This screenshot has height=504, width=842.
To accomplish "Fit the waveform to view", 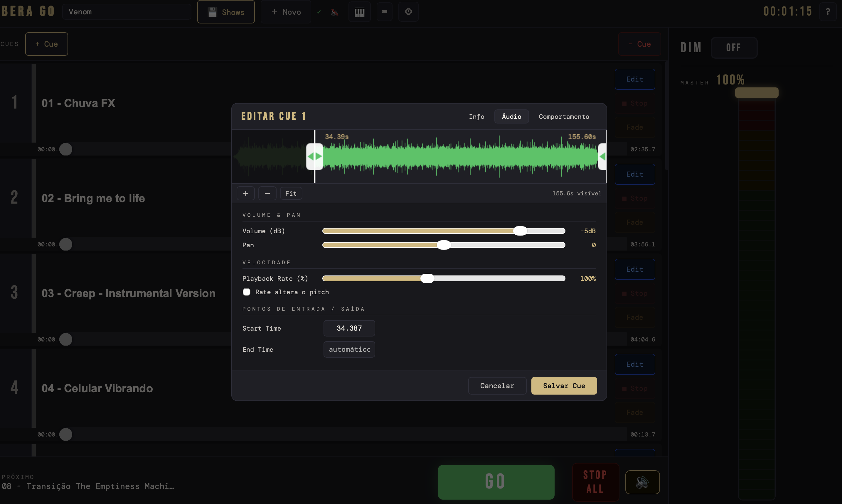I will [291, 193].
